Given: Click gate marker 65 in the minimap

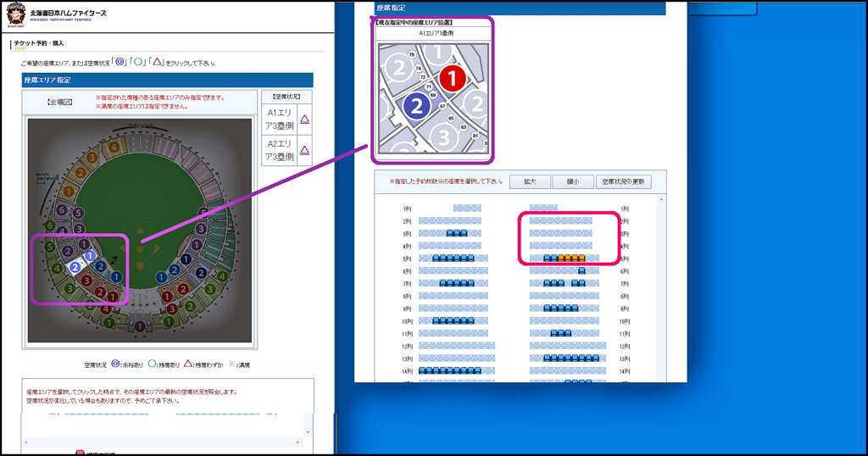Looking at the screenshot, I should [x=451, y=118].
